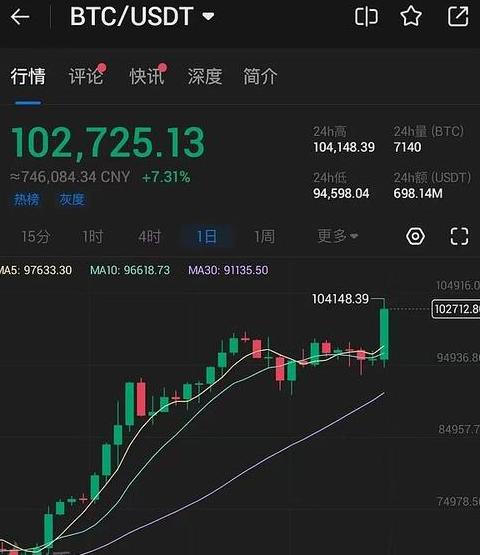The height and width of the screenshot is (555, 480).
Task: Expand the chart to fullscreen
Action: click(459, 236)
